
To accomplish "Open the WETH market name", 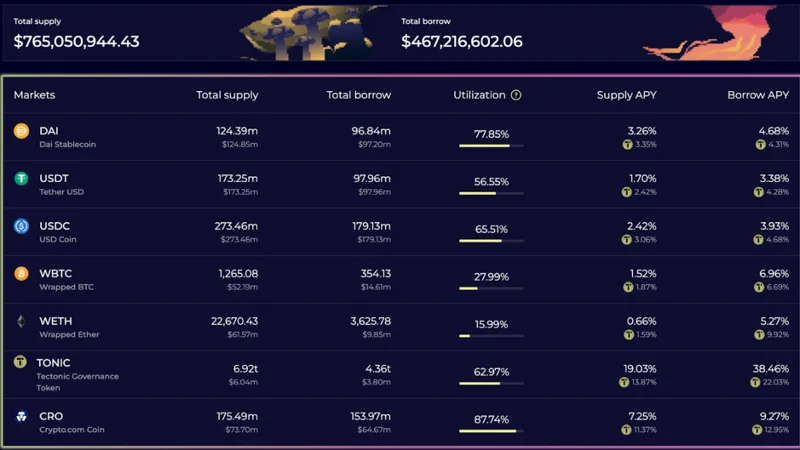I will [x=56, y=321].
